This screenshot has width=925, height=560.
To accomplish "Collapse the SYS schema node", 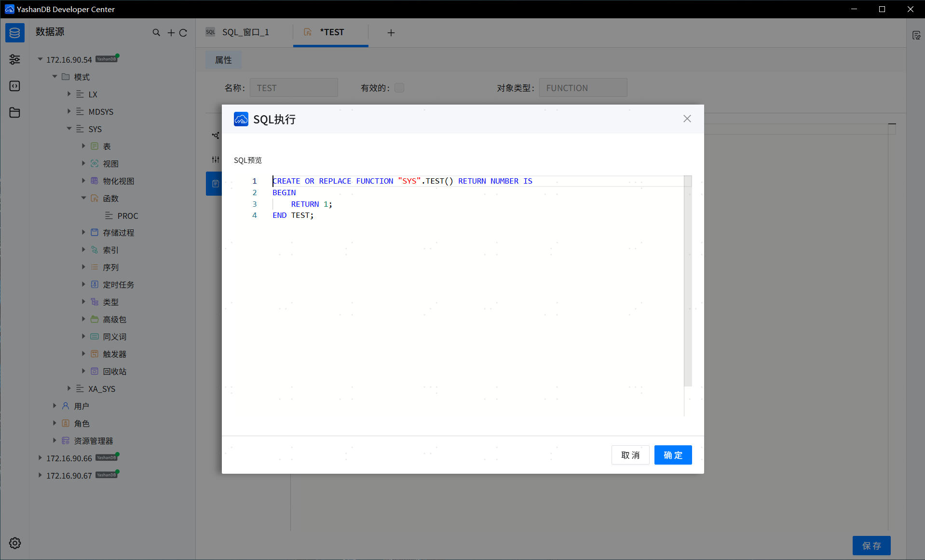I will click(x=69, y=129).
